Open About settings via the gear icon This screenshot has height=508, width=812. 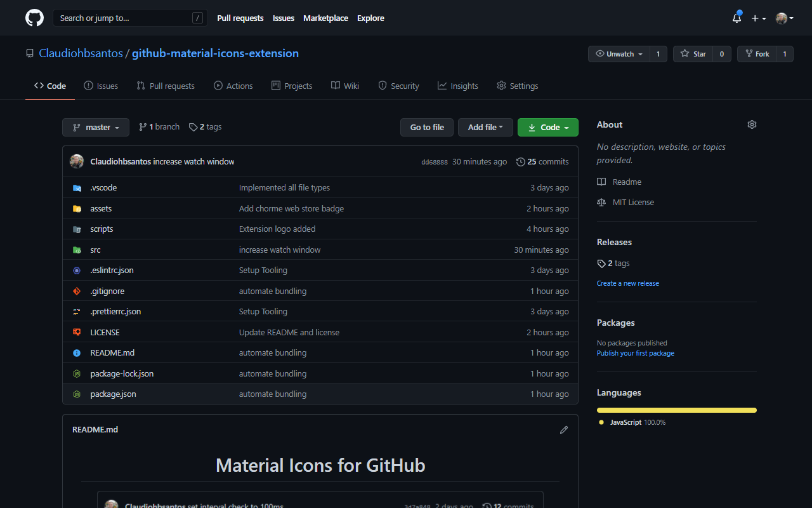pyautogui.click(x=752, y=124)
